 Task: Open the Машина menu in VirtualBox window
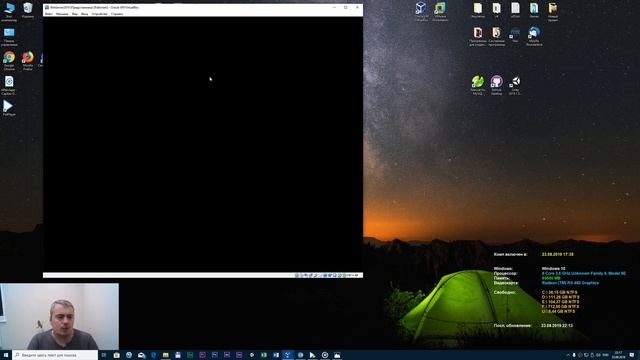coord(62,14)
